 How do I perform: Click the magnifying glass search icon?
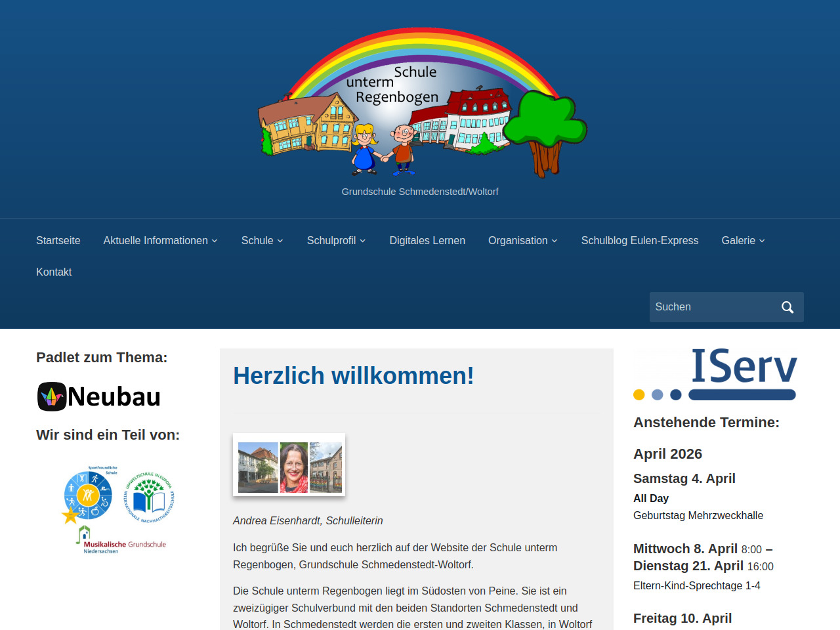[787, 307]
